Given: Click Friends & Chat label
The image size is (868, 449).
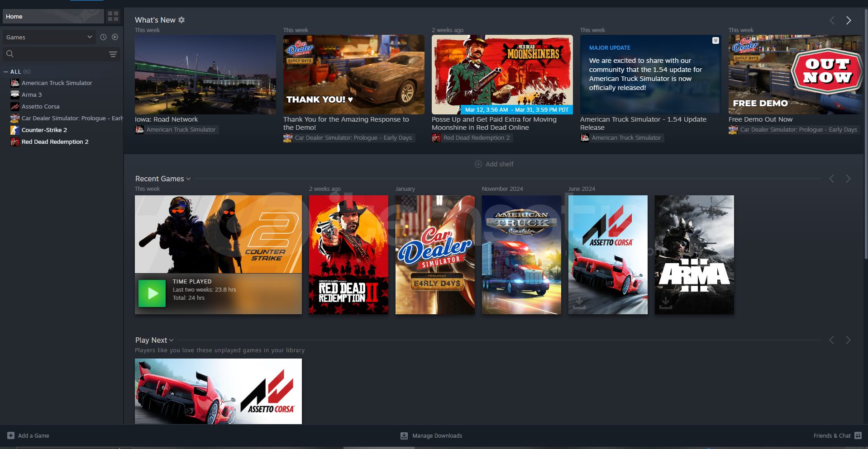Looking at the screenshot, I should tap(832, 435).
